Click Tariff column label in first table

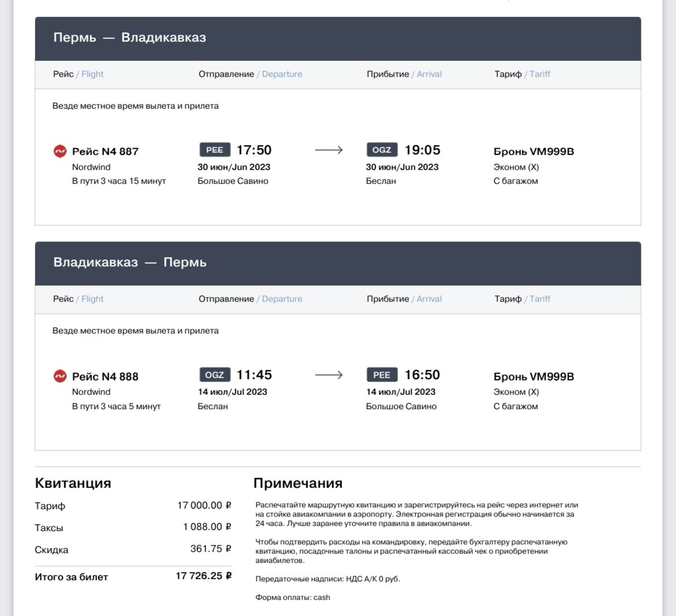pos(540,74)
